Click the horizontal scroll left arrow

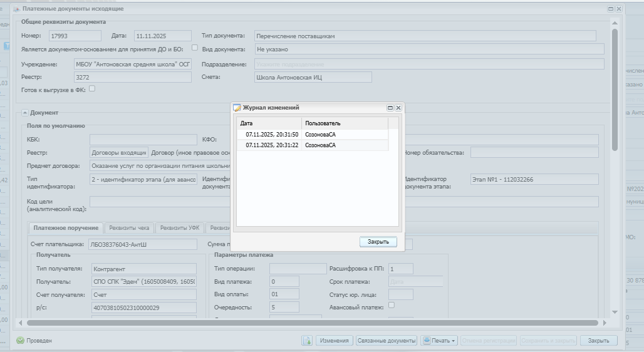coord(21,323)
